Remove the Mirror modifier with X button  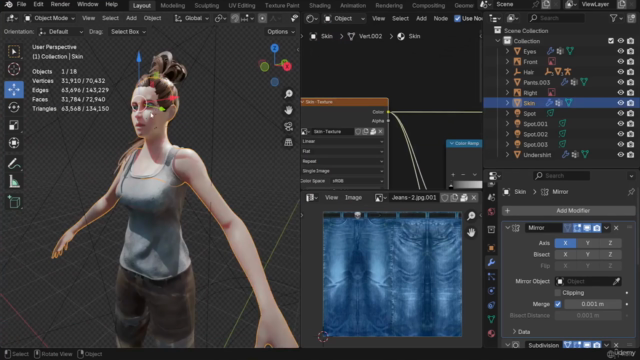coord(616,228)
